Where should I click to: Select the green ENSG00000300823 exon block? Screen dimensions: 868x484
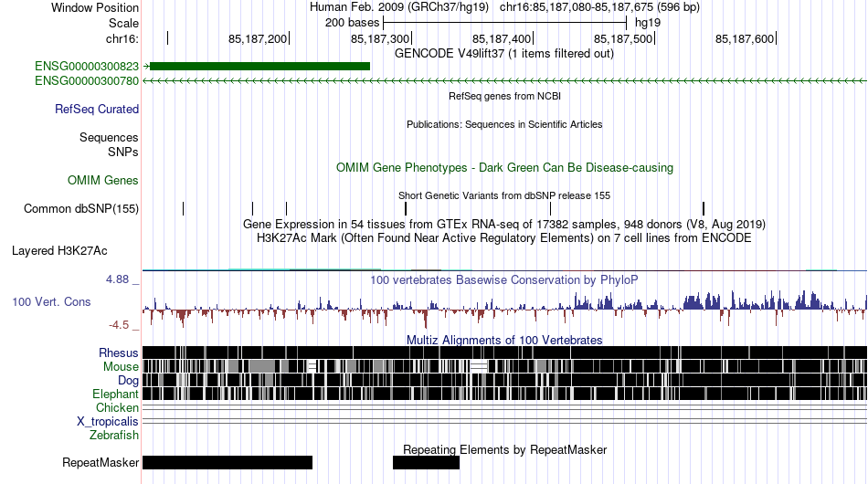pos(259,67)
